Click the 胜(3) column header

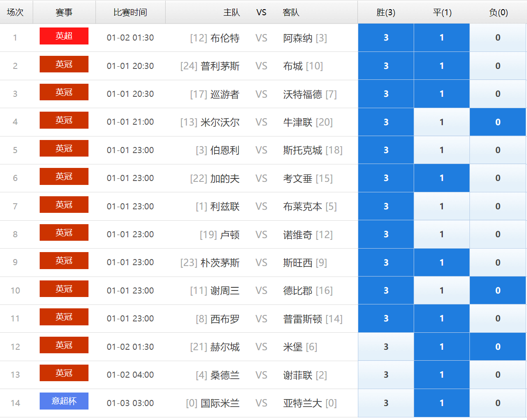point(386,12)
